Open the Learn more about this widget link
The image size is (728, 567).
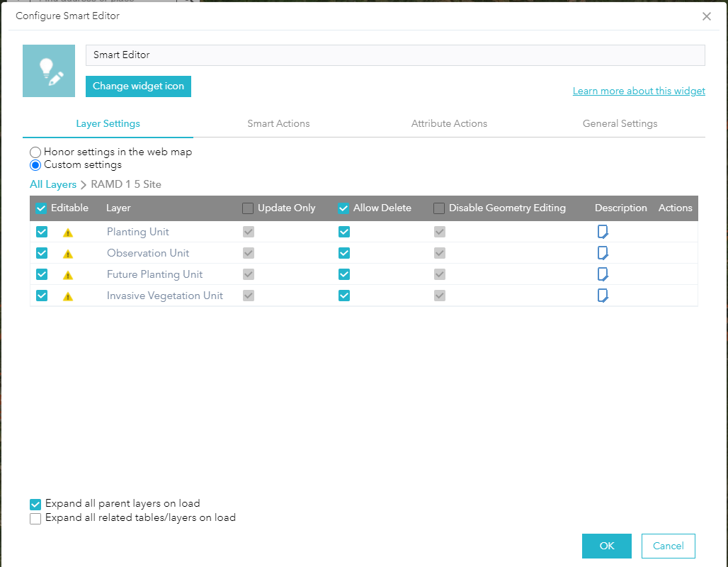click(639, 91)
